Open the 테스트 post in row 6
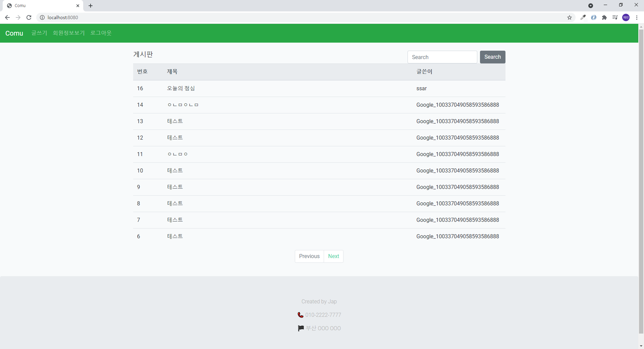Image resolution: width=644 pixels, height=349 pixels. [x=175, y=236]
